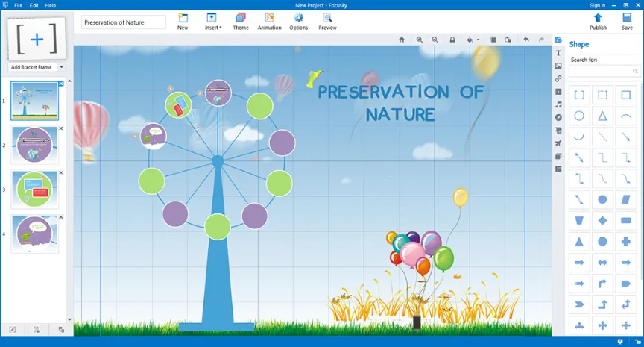Viewport: 644px width, 347px height.
Task: Select the airplane icon in sidebar
Action: 558,143
